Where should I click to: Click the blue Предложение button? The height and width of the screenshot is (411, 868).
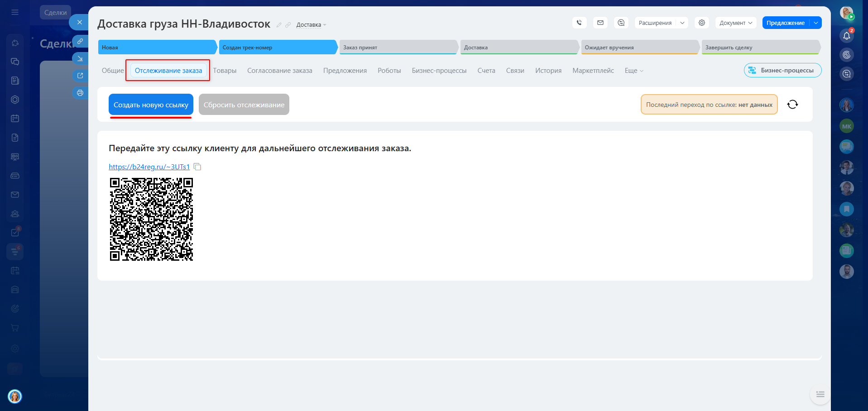786,23
